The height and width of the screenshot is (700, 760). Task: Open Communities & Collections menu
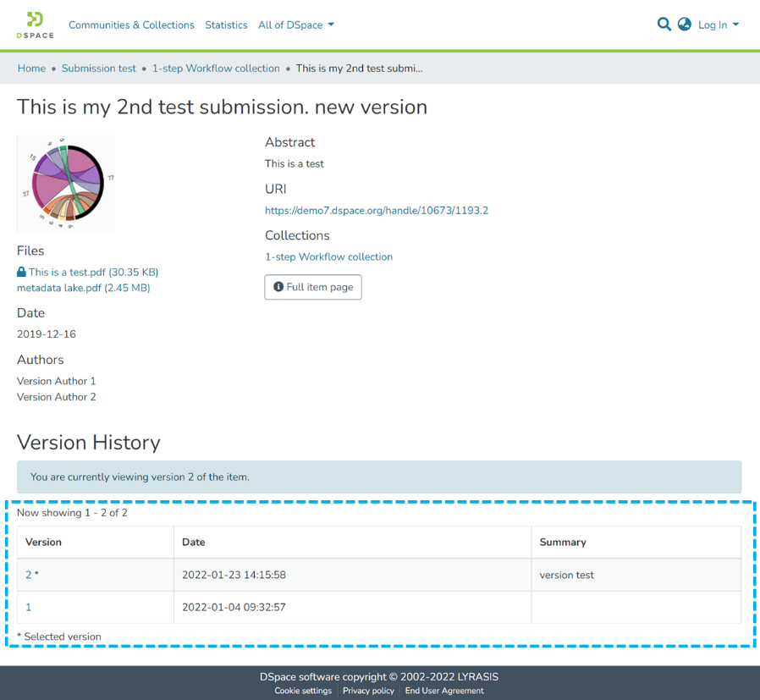point(131,25)
